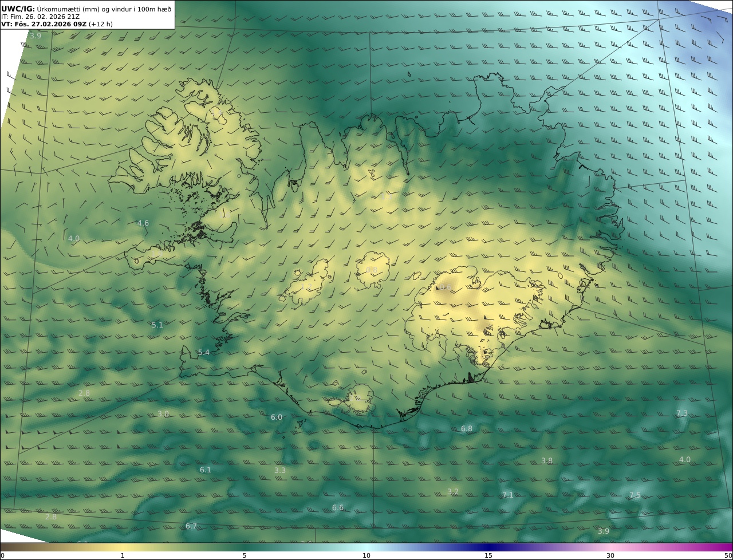Click the 3.3 value label
733x560 pixels.
[x=280, y=471]
